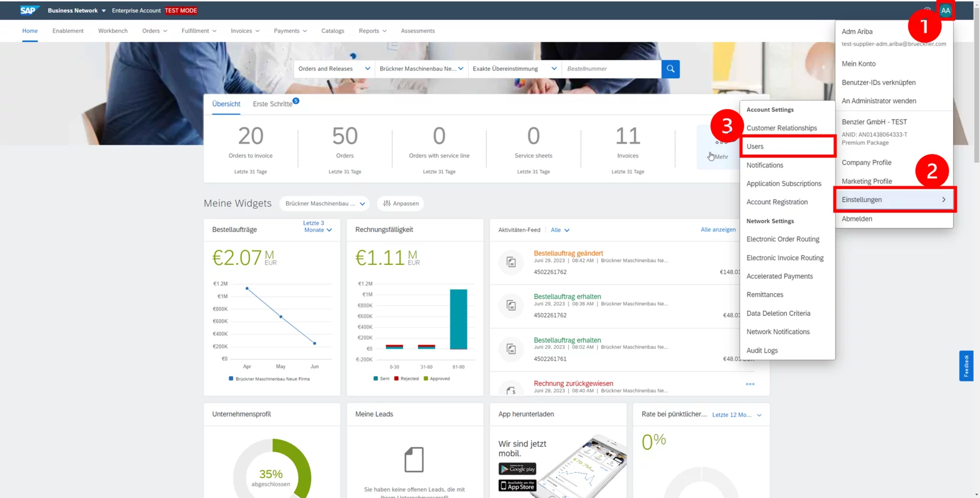This screenshot has height=498, width=980.
Task: Click the teal 61-90 bar in chart
Action: pyautogui.click(x=458, y=319)
